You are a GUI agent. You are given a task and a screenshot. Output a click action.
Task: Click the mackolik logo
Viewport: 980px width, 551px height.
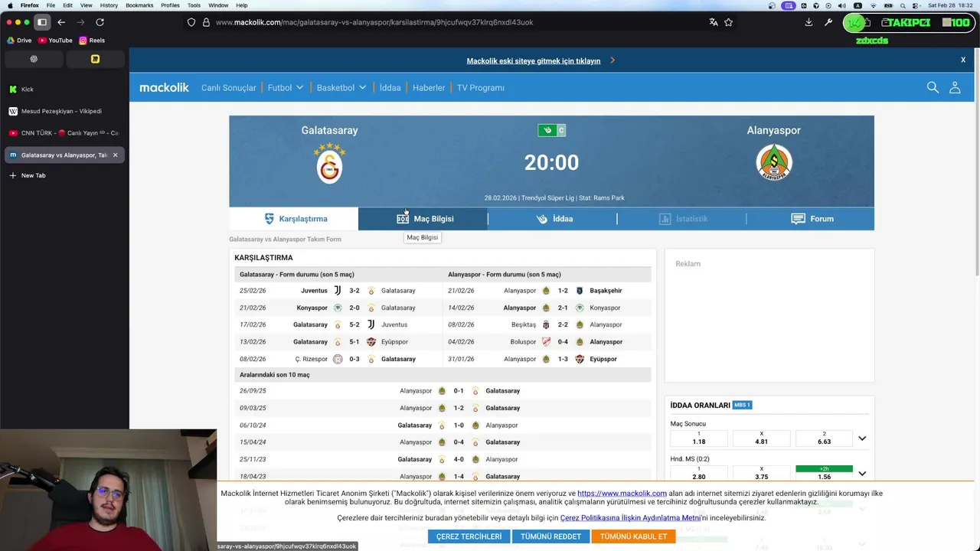click(164, 87)
